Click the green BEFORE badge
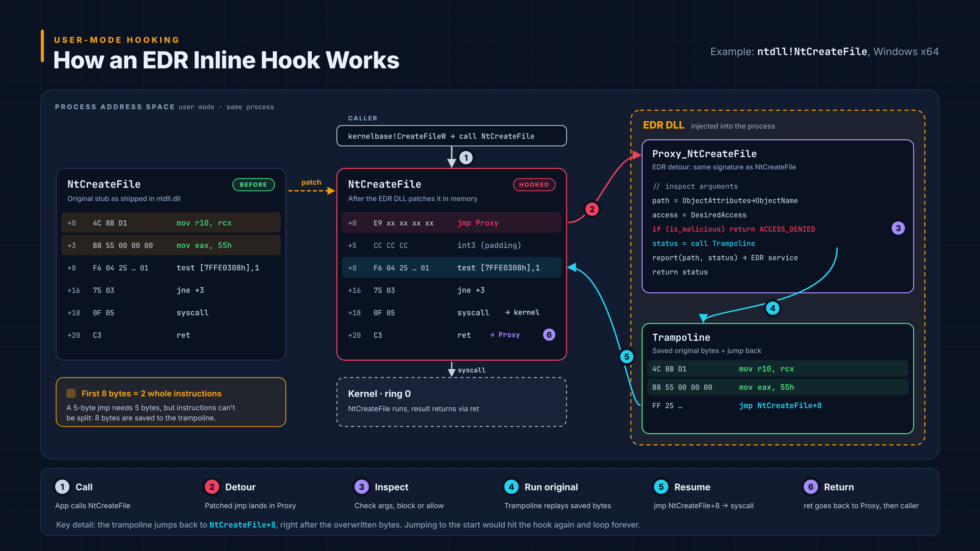 [253, 184]
